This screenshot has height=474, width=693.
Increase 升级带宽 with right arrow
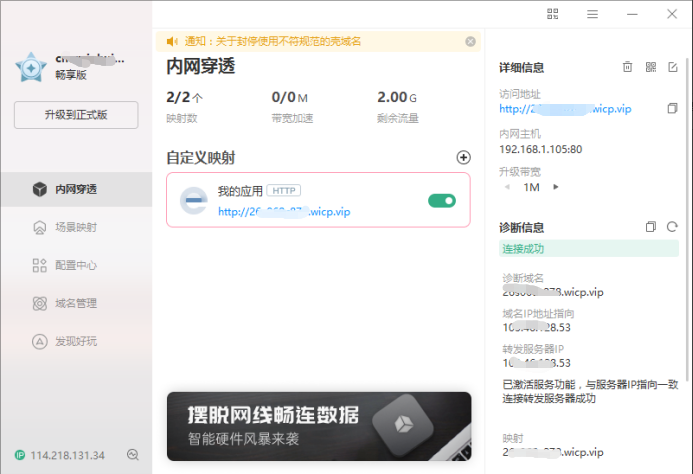click(x=556, y=187)
